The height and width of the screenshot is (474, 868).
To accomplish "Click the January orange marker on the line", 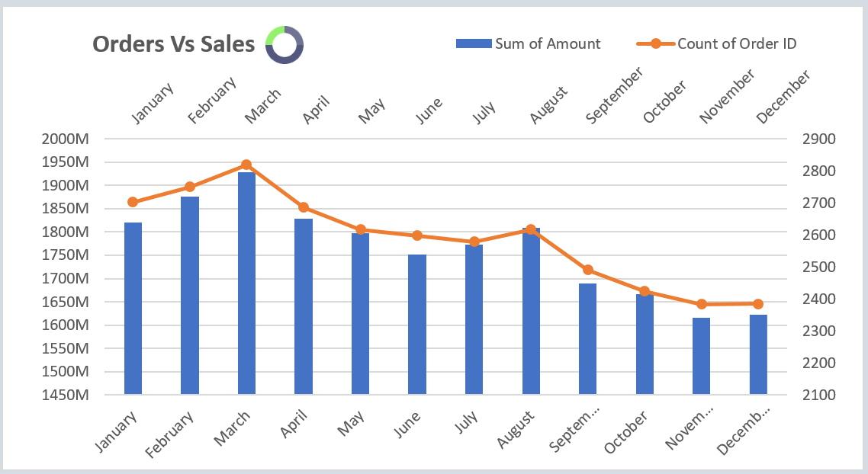I will pos(131,201).
